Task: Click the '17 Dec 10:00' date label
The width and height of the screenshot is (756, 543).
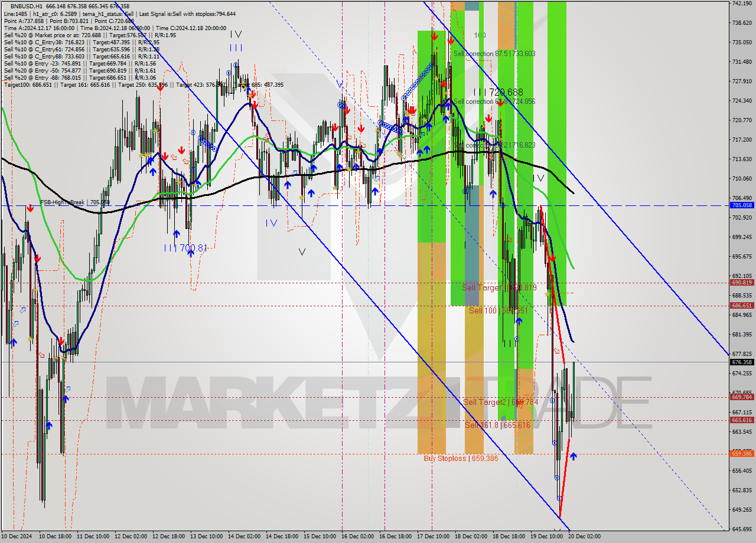Action: click(x=434, y=537)
